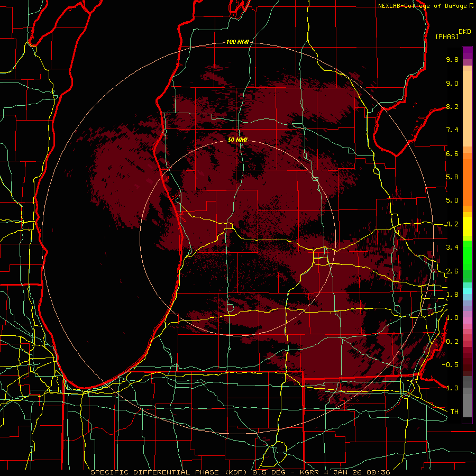Click the 9.8 scale value
The height and width of the screenshot is (476, 476).
coord(452,59)
